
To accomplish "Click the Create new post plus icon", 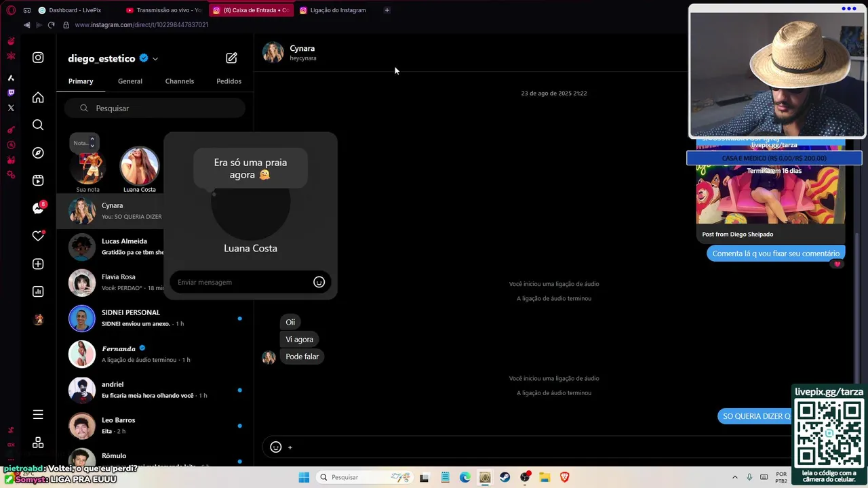I will click(x=38, y=264).
